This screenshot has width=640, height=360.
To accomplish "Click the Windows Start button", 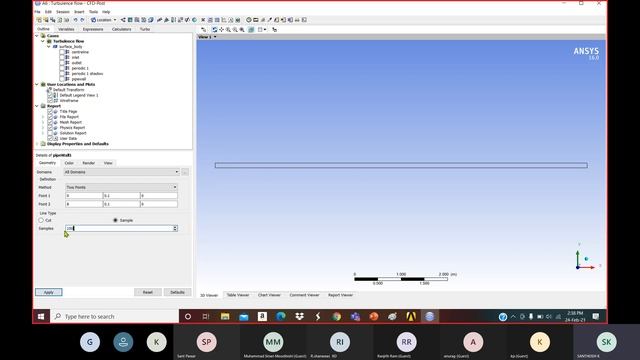I will click(x=41, y=316).
